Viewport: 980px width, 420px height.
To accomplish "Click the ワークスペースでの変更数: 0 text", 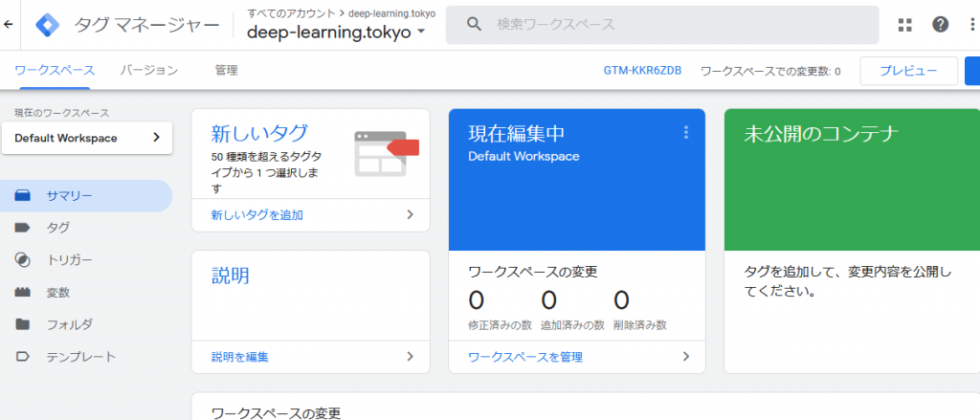I will [770, 71].
